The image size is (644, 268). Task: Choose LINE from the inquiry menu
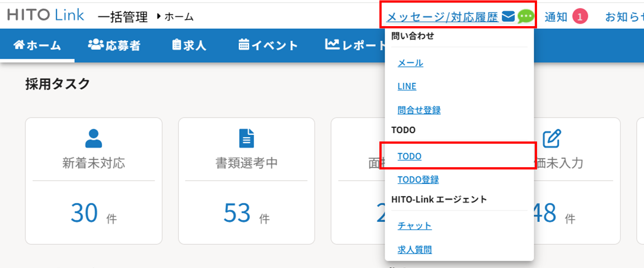tap(407, 87)
